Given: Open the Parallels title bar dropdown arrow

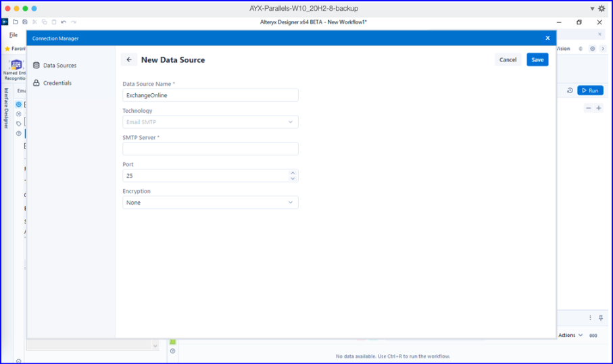Looking at the screenshot, I should coord(592,9).
